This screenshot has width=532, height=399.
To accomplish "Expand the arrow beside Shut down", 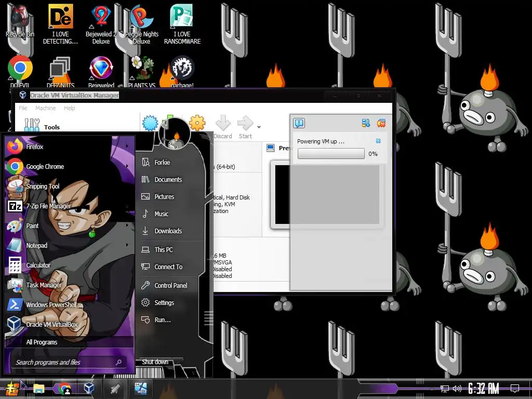I will tap(178, 362).
